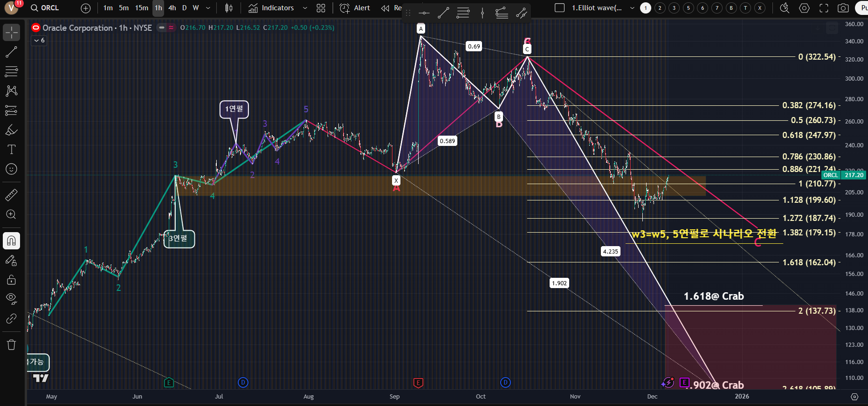Open the Elliot wave layout dropdown
The height and width of the screenshot is (406, 868).
[x=632, y=8]
